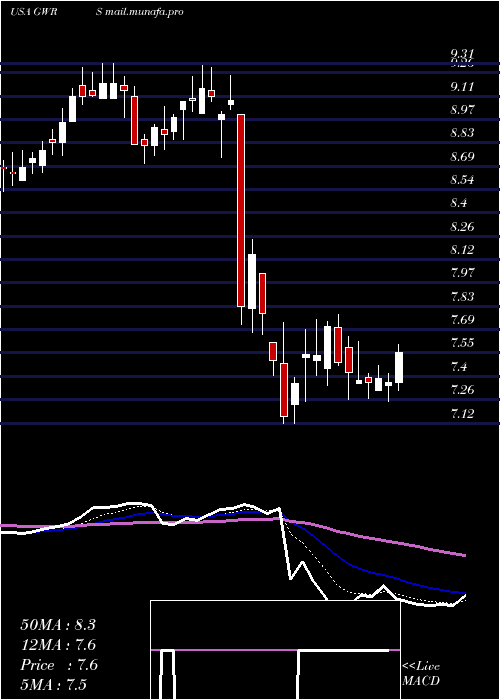Screen dimensions: 500x700
Task: Click the '5MA : 7.5' readout
Action: 54,684
